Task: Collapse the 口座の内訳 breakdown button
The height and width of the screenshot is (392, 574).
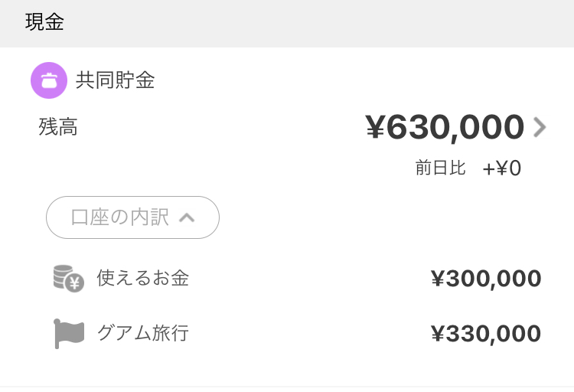Action: [x=132, y=217]
